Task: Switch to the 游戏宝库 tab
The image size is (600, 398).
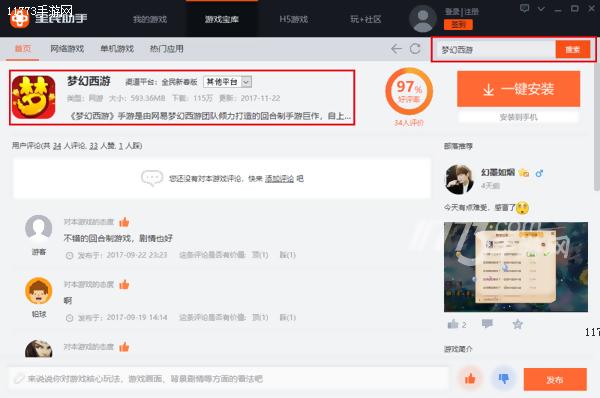Action: tap(222, 19)
